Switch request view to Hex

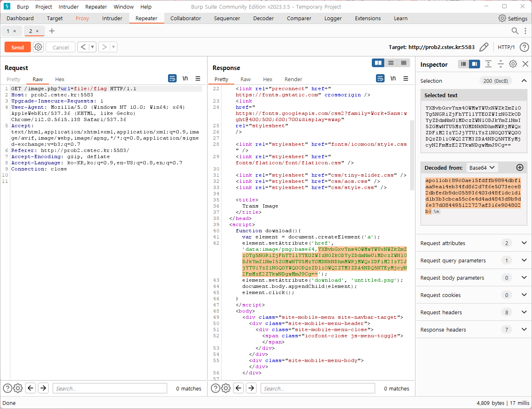pos(60,79)
